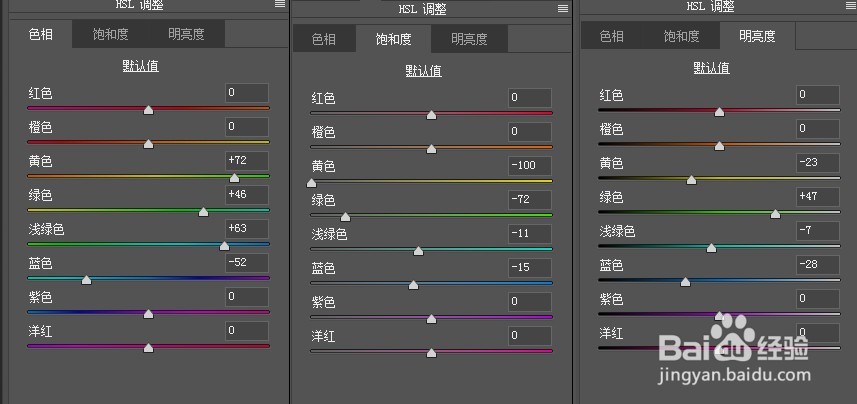This screenshot has width=857, height=404.
Task: Click the 蓝色 saturation slider handle at -15
Action: pyautogui.click(x=413, y=285)
